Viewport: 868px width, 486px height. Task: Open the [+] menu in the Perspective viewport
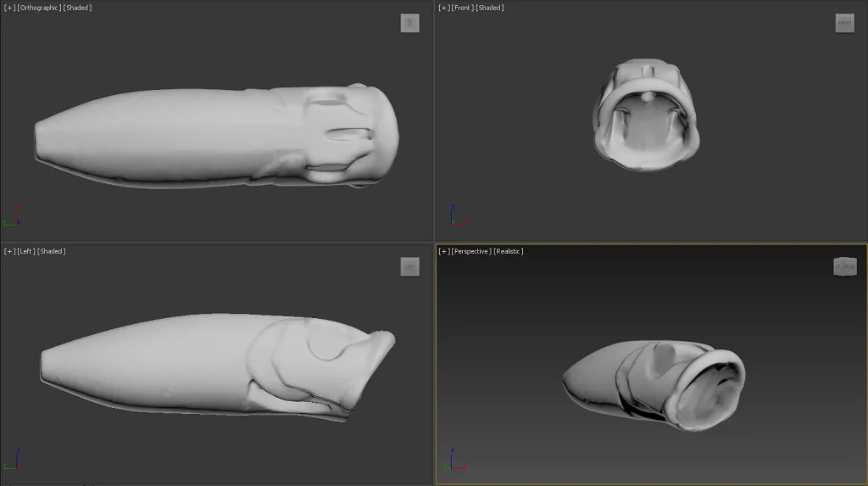(443, 251)
